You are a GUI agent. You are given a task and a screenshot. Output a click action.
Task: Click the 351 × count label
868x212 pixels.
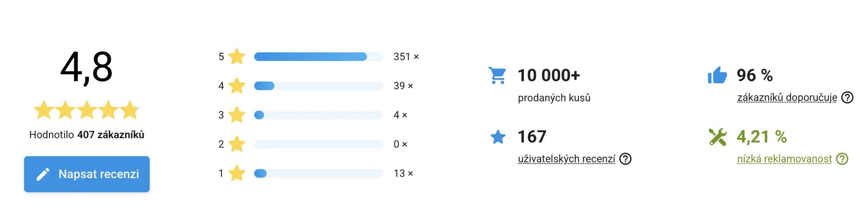(406, 57)
